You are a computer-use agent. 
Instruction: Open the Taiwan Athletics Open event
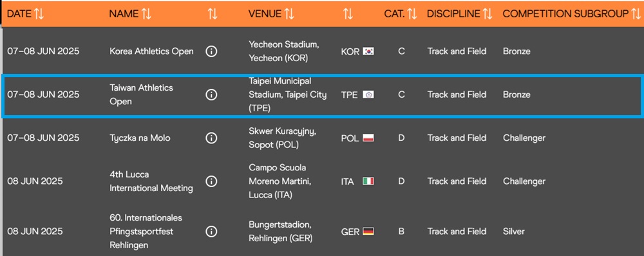click(141, 95)
